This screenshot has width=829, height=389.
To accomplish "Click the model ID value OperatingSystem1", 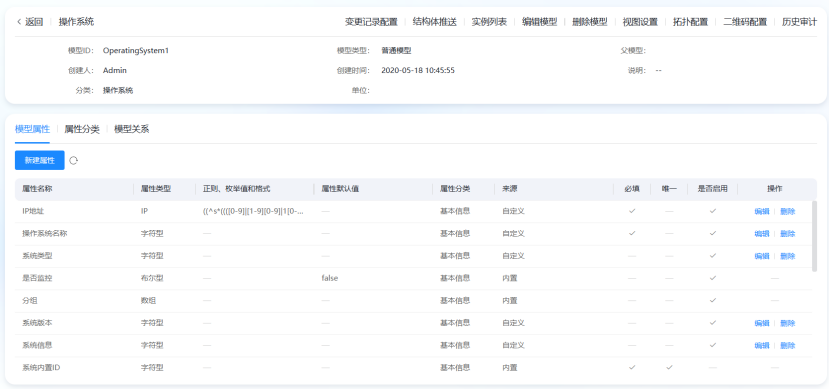I will pyautogui.click(x=136, y=51).
